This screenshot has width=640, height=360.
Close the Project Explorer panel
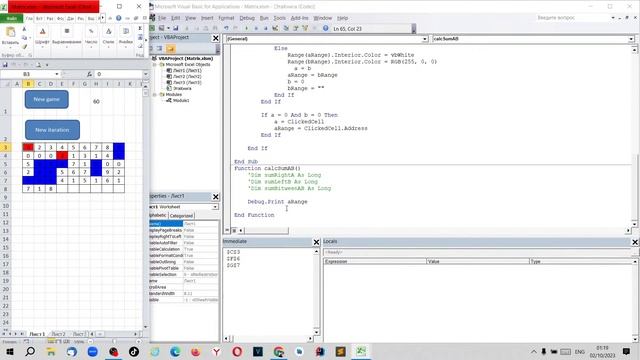(216, 38)
